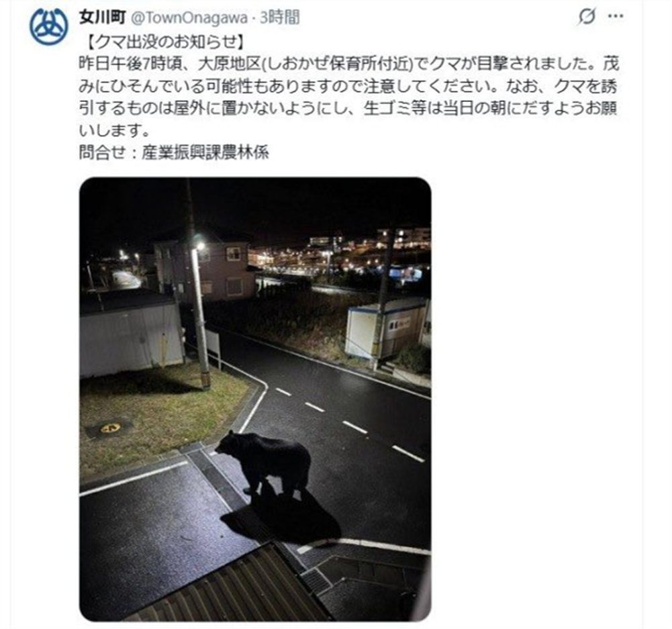Viewport: 672px width, 629px height.
Task: Visit the @TownOnagawa handle link
Action: [189, 18]
